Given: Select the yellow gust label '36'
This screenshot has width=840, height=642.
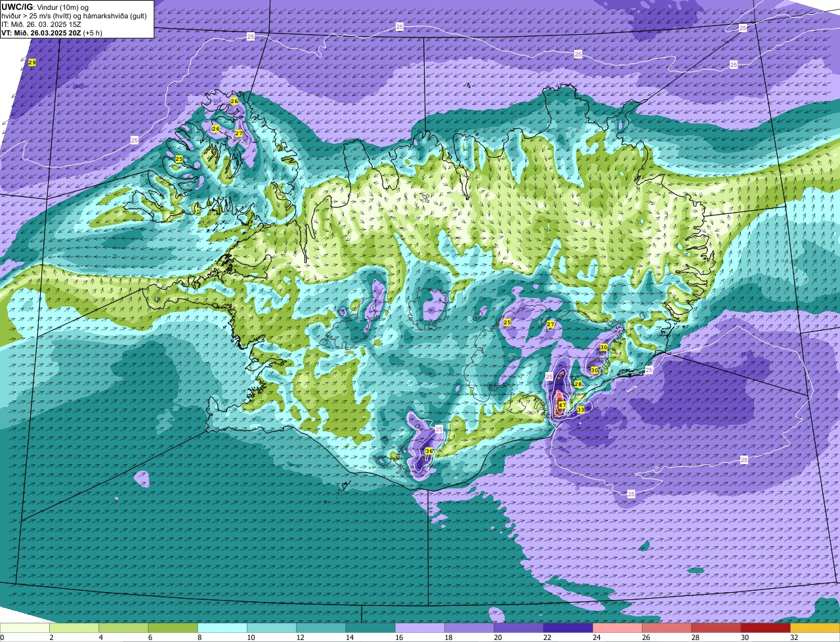Looking at the screenshot, I should (429, 451).
